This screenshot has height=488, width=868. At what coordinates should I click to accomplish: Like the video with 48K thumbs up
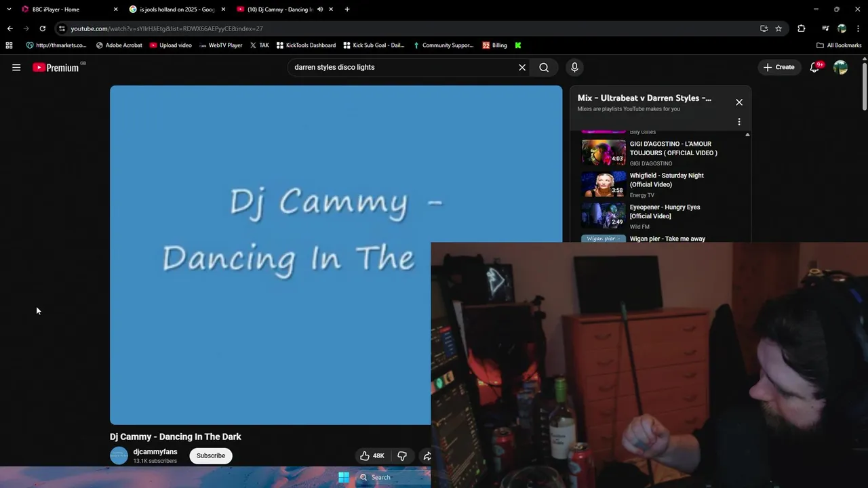tap(372, 455)
